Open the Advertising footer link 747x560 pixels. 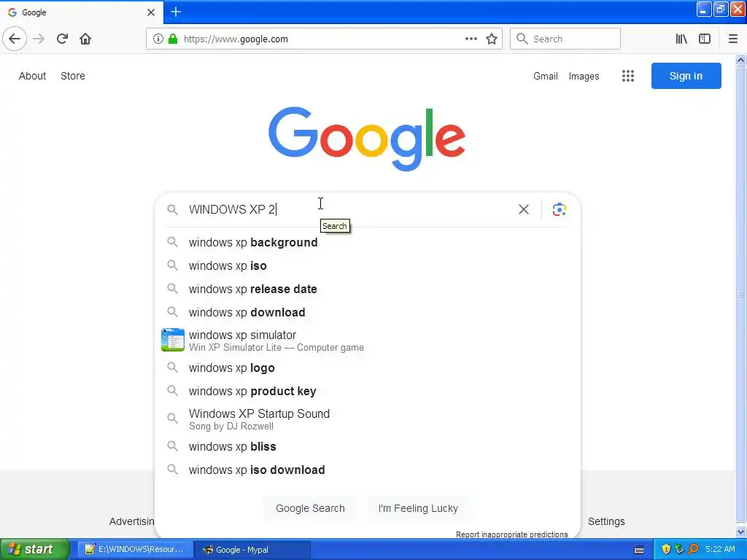point(131,521)
